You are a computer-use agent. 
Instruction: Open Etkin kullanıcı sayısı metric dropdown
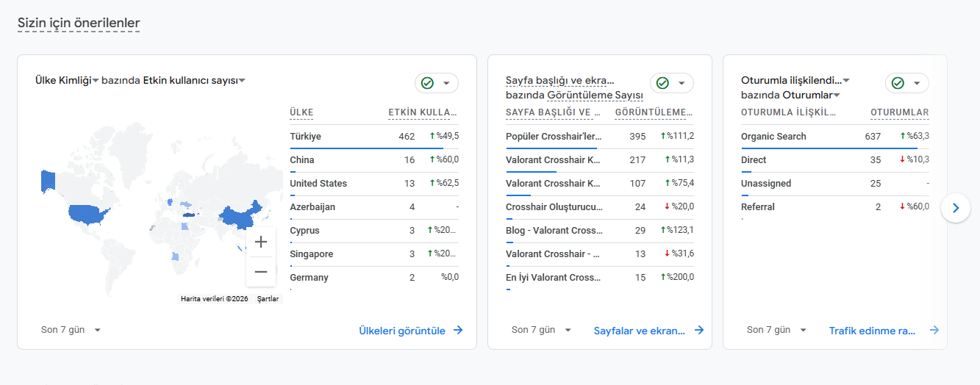(242, 81)
